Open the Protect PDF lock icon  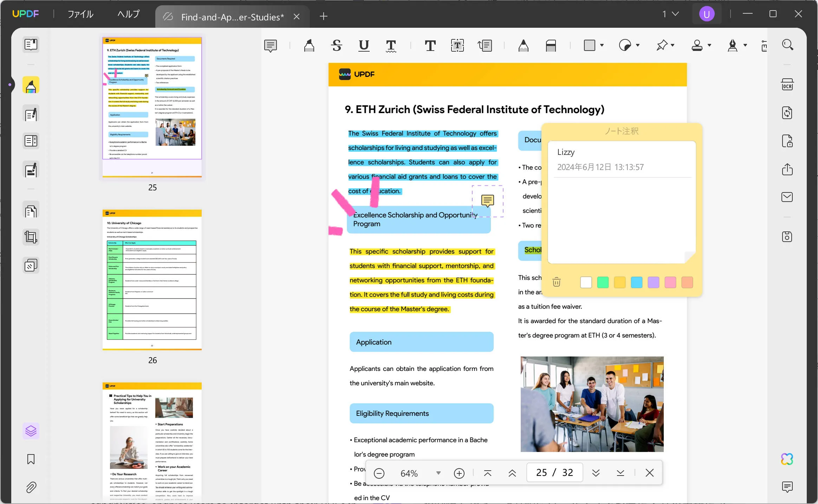pos(787,141)
